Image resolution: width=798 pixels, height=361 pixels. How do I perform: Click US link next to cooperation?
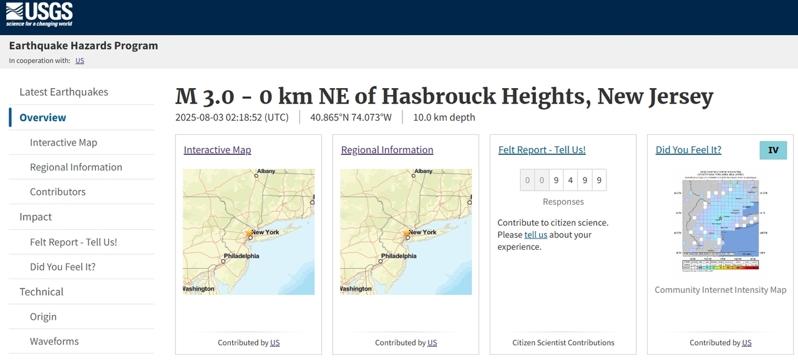pyautogui.click(x=79, y=61)
